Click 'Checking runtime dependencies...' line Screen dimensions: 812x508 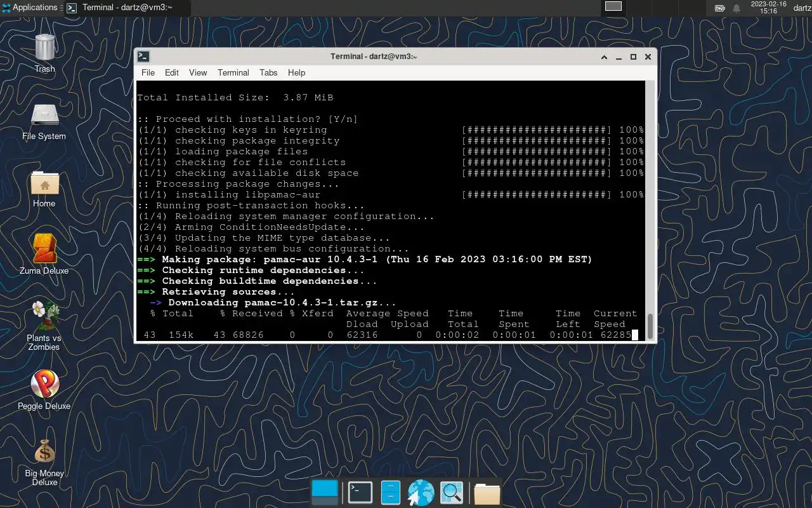[x=251, y=271]
